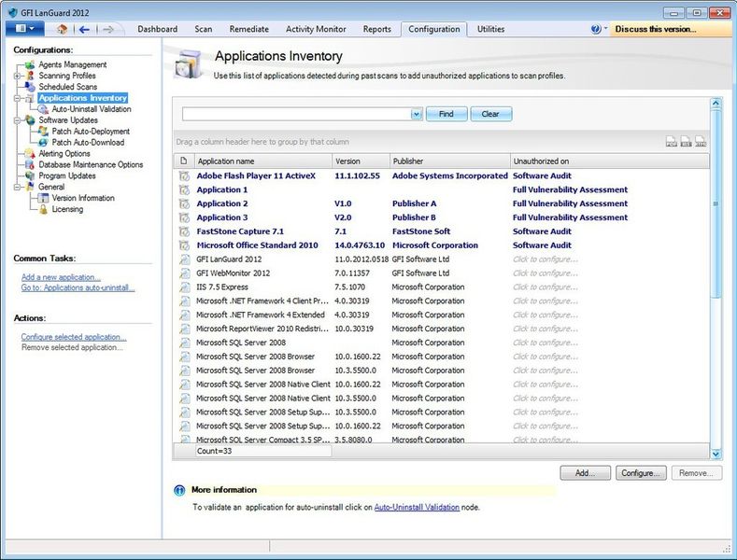Click to configure for GFI LanGuard 2012
Image resolution: width=737 pixels, height=560 pixels.
(x=546, y=259)
